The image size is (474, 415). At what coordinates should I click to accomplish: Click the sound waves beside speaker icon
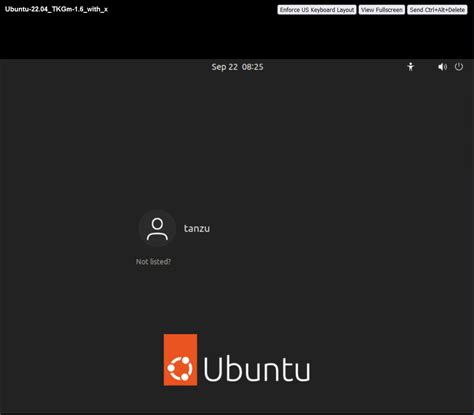point(446,67)
